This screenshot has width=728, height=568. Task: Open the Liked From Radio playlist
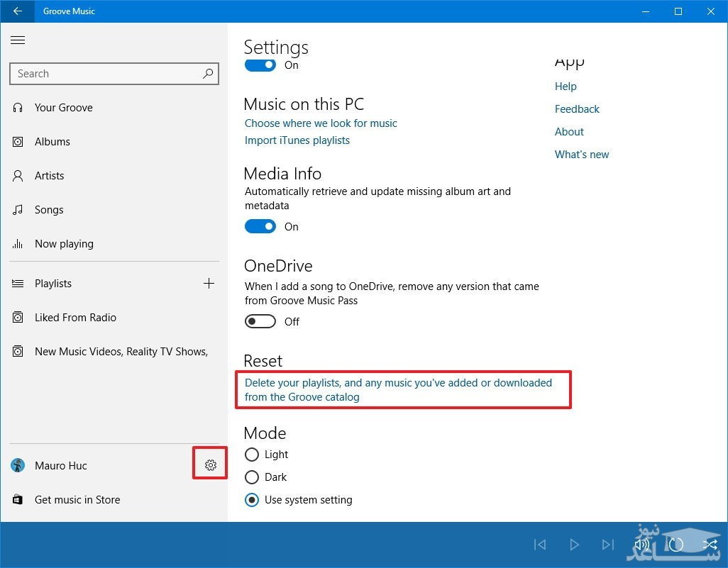[75, 318]
